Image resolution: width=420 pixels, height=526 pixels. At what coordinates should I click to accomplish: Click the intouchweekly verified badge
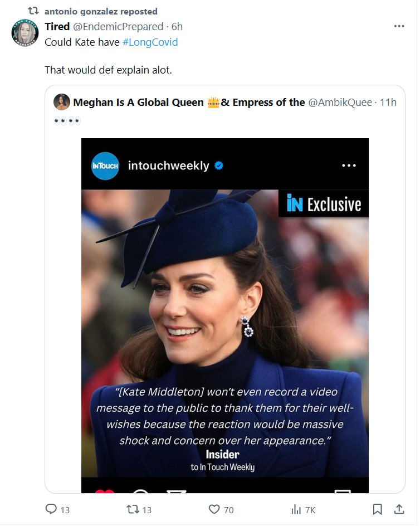point(219,165)
